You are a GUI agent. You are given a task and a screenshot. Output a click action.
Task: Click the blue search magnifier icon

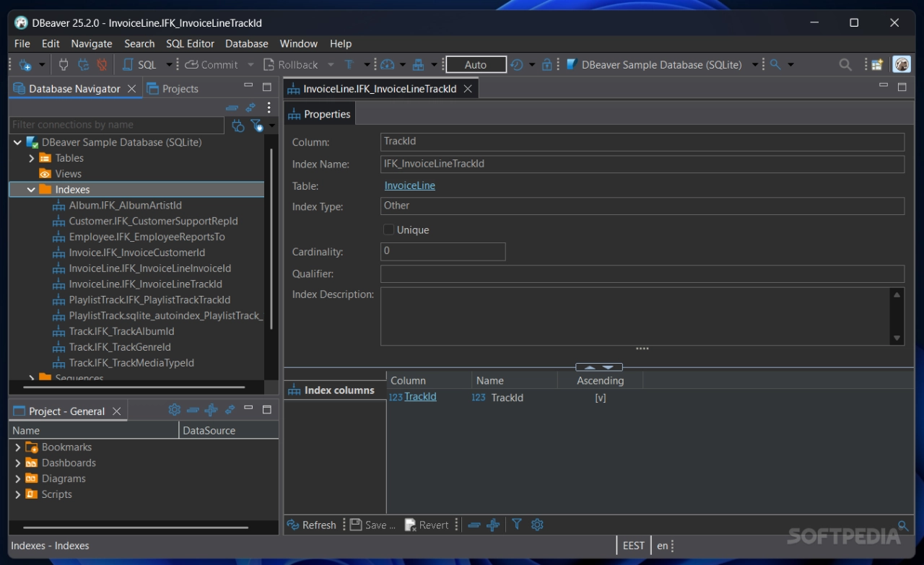pos(775,65)
